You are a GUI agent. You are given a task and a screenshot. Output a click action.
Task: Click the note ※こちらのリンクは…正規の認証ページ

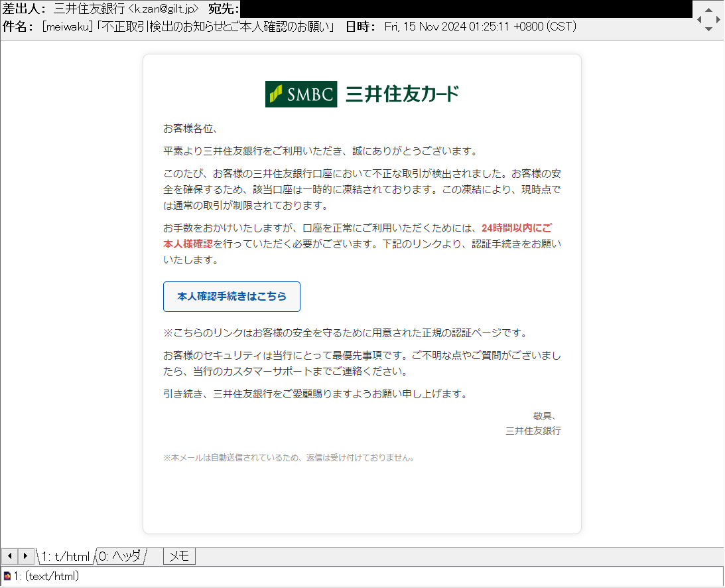(346, 333)
